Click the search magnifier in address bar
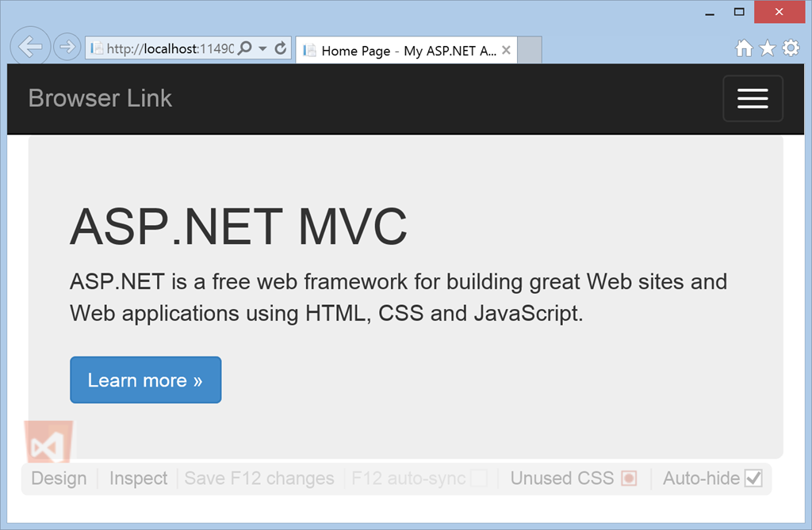 [x=245, y=48]
